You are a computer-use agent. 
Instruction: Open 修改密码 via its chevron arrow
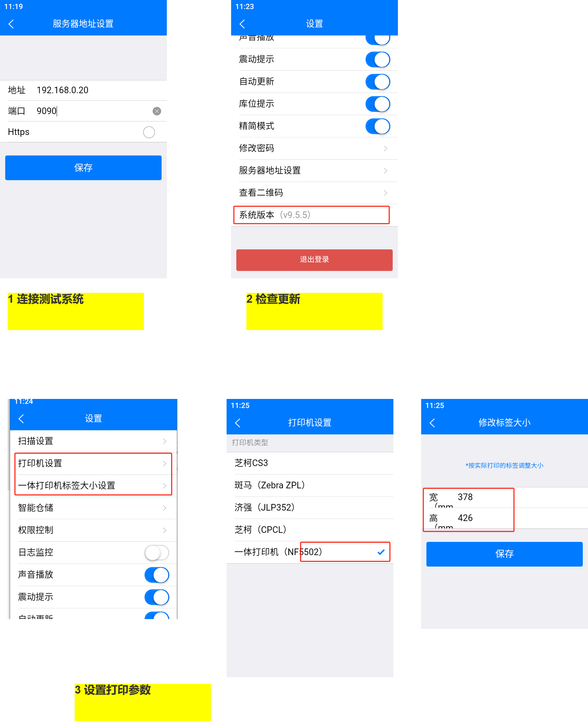click(385, 149)
